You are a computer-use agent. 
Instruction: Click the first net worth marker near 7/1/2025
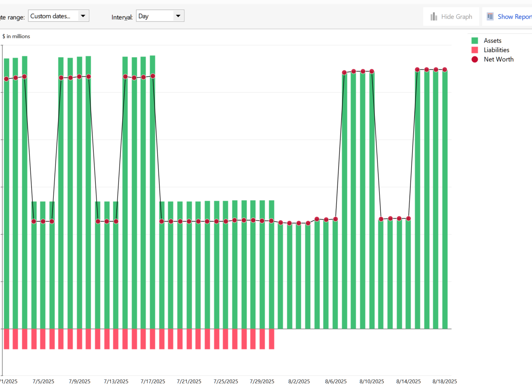pyautogui.click(x=6, y=79)
